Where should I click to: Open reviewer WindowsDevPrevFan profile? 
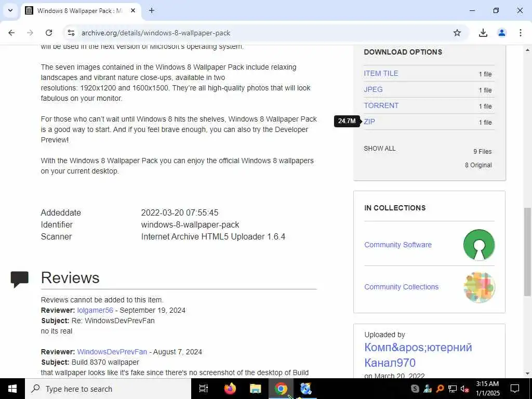pos(112,352)
